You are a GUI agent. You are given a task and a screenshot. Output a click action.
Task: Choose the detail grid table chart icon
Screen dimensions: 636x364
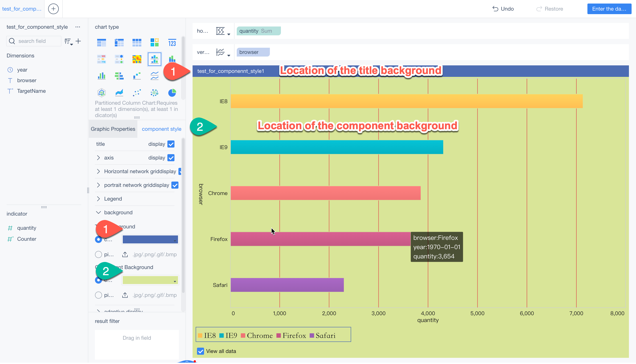pyautogui.click(x=137, y=43)
